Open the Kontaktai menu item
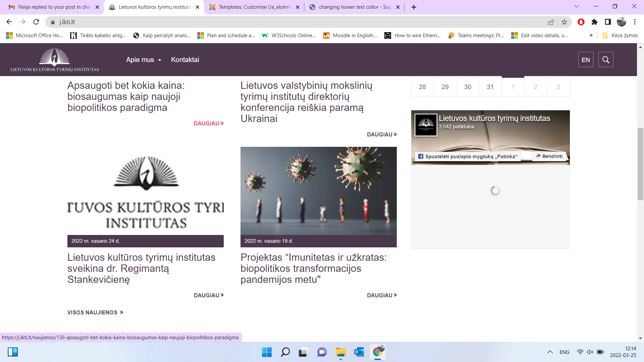644x362 pixels. 185,60
